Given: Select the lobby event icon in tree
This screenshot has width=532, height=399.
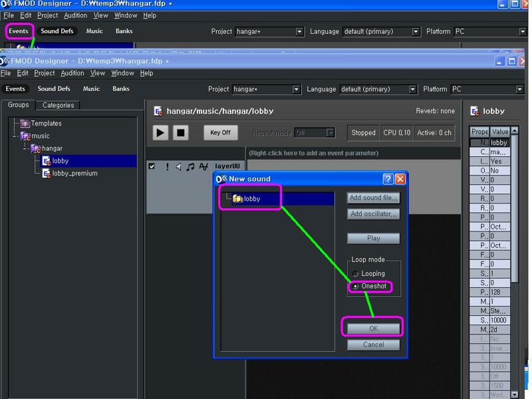Looking at the screenshot, I should pyautogui.click(x=46, y=161).
